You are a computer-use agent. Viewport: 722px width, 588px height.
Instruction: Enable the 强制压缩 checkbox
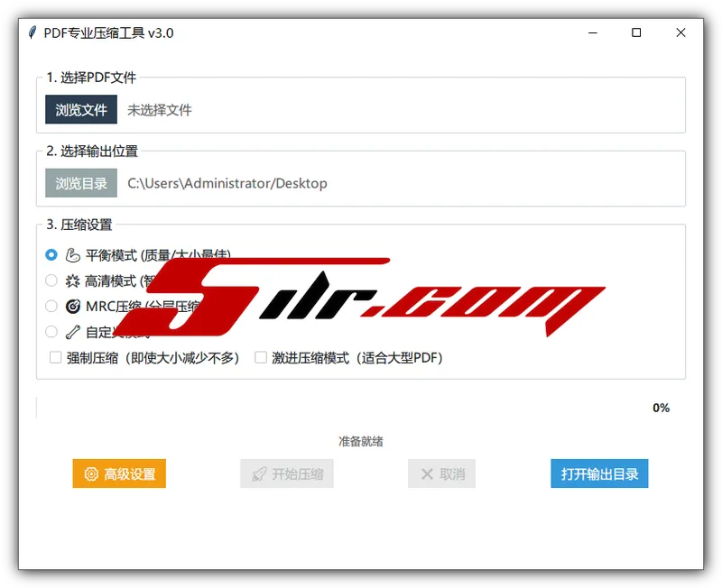pyautogui.click(x=55, y=357)
